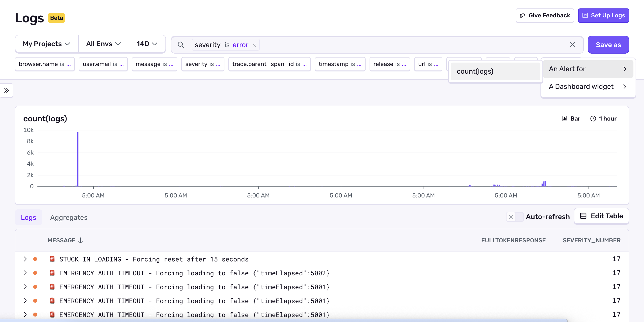
Task: Open the 14D time range dropdown
Action: (147, 44)
